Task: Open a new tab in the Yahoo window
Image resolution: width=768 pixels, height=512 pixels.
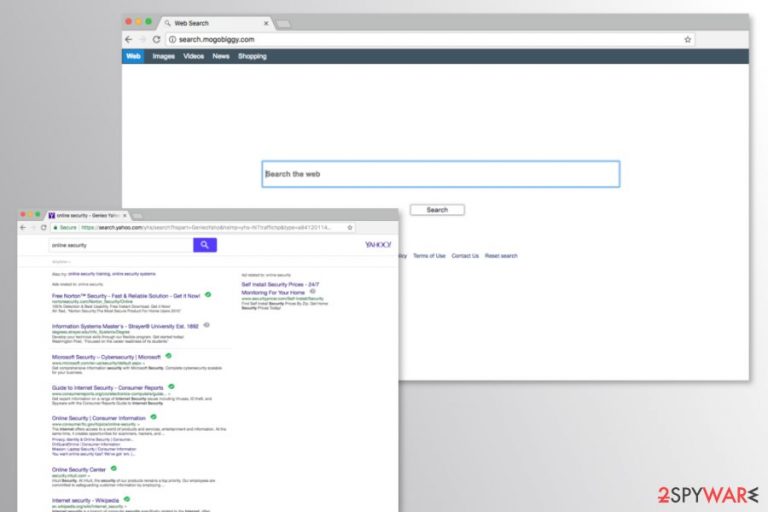Action: coord(138,216)
